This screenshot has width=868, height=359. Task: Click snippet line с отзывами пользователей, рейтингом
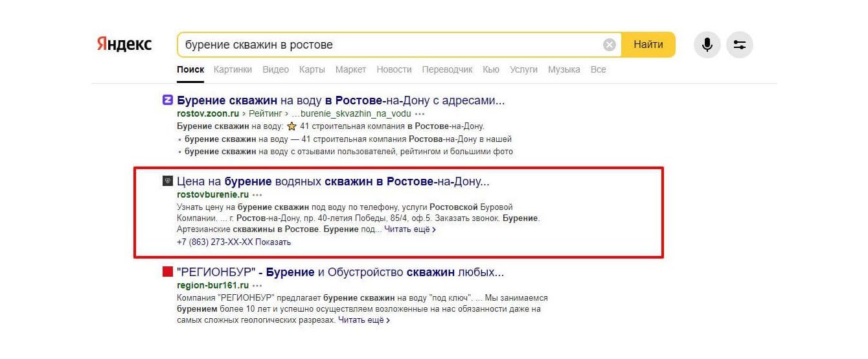(348, 152)
